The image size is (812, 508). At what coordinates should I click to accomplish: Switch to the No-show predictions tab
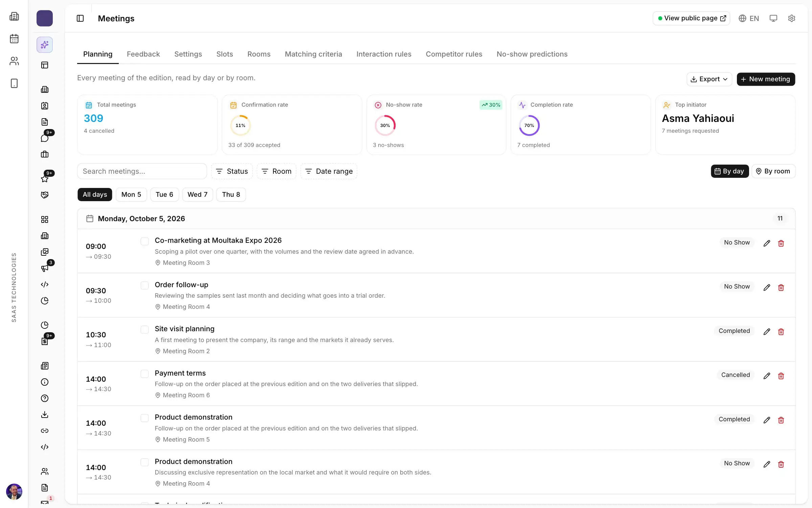(532, 54)
